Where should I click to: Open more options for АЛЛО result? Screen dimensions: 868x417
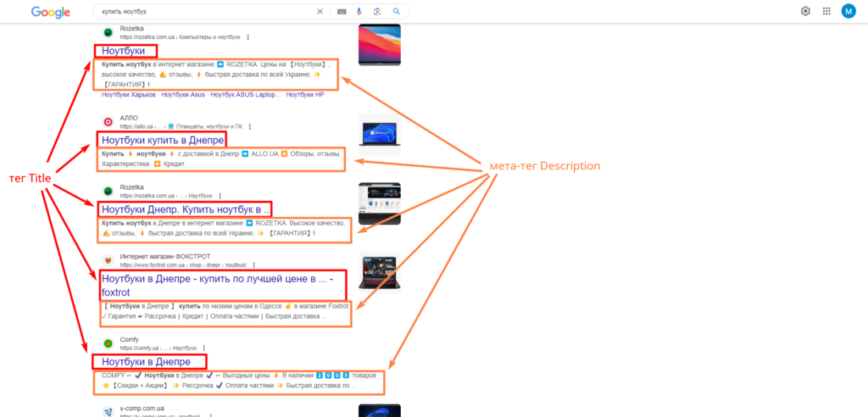[x=250, y=127]
